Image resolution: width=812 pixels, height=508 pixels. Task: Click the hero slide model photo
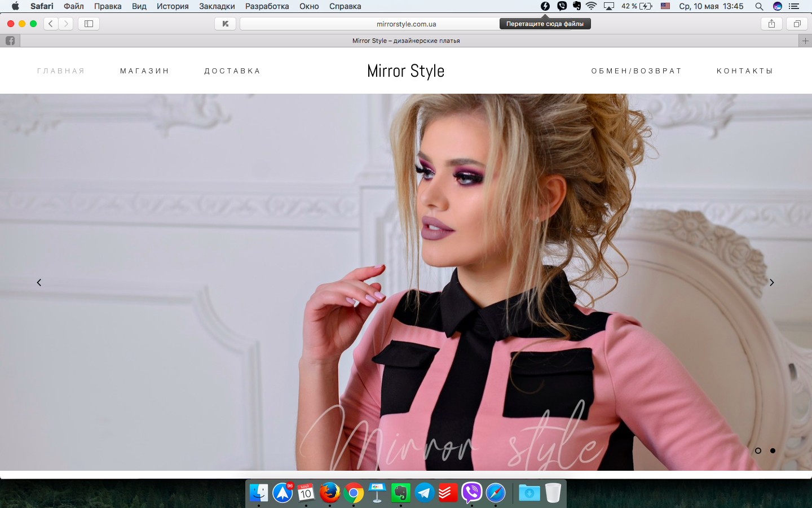coord(406,282)
